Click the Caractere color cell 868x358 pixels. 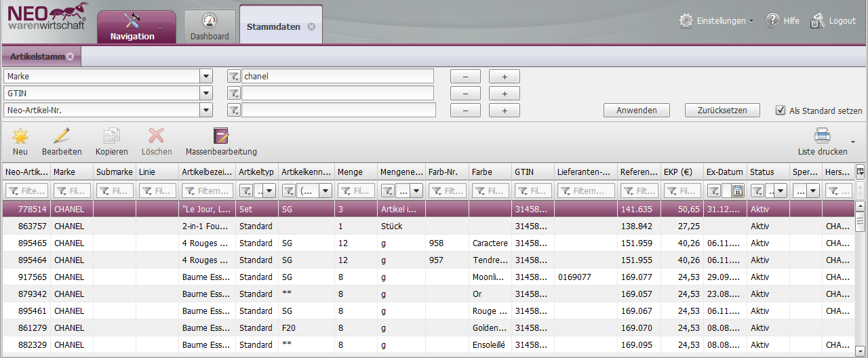pos(490,243)
